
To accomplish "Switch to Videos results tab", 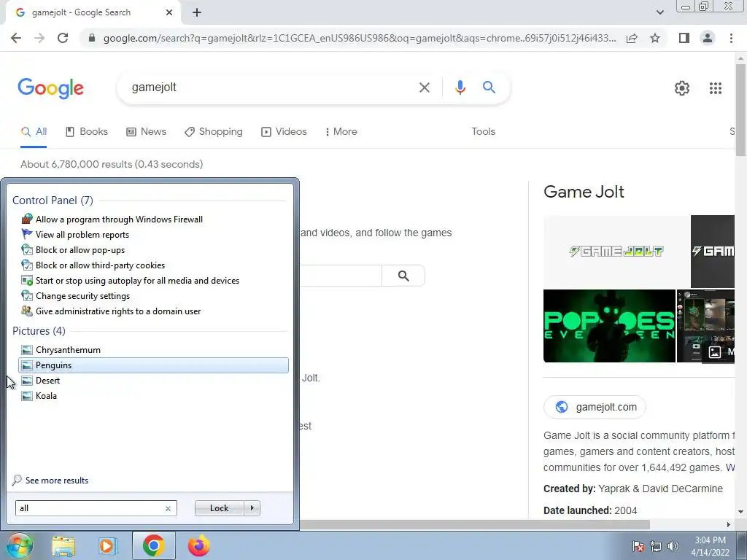I will (x=284, y=131).
